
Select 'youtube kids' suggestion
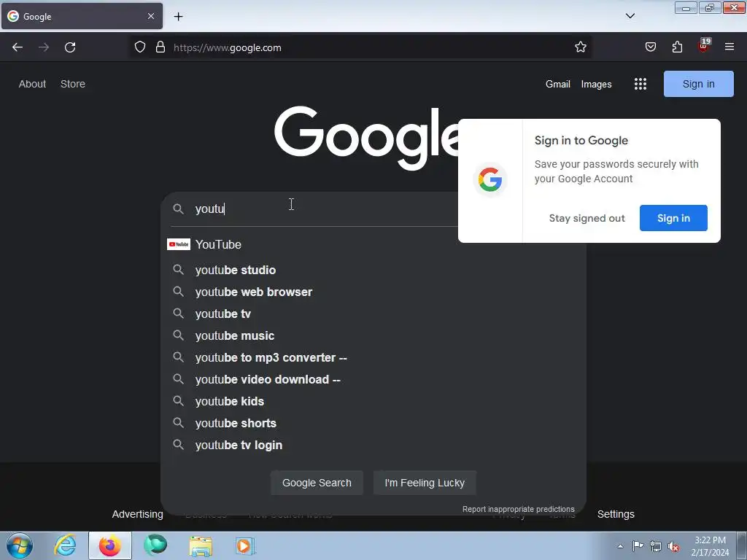click(373, 402)
